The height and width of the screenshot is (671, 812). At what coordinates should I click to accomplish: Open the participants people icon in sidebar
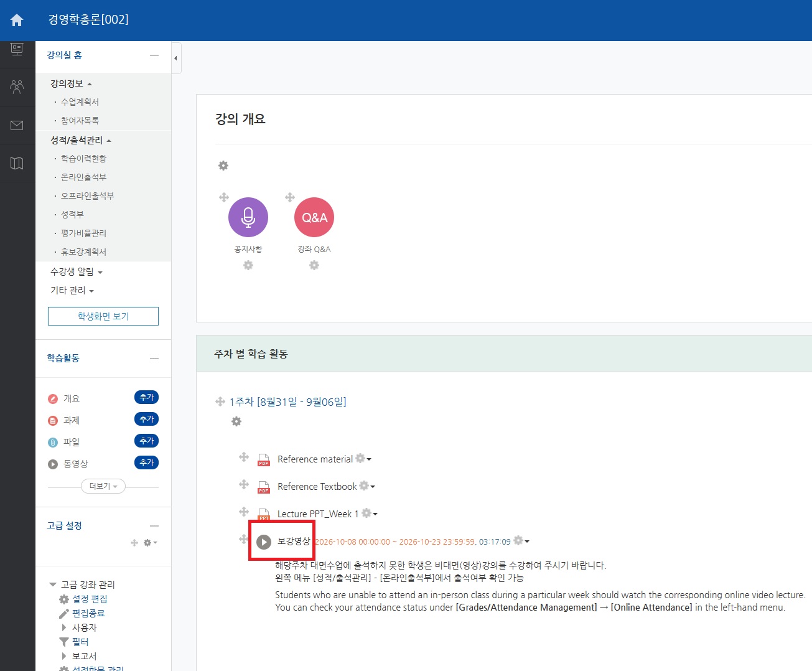click(x=17, y=87)
